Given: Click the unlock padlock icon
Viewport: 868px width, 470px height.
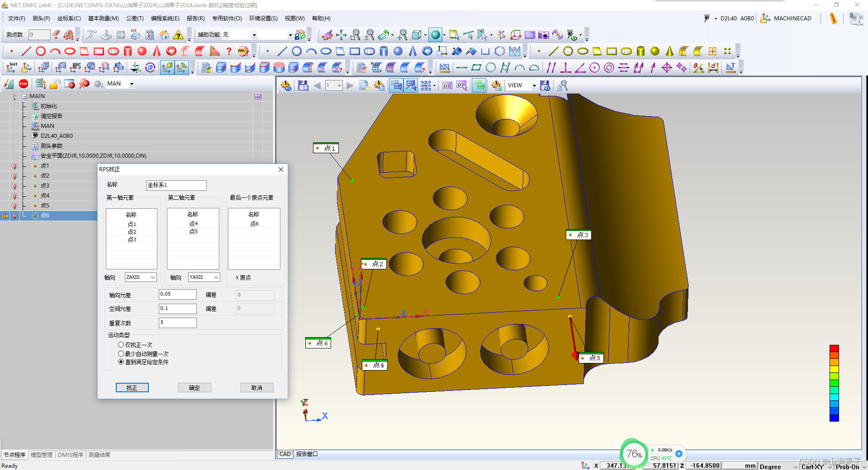Looking at the screenshot, I should point(55,84).
